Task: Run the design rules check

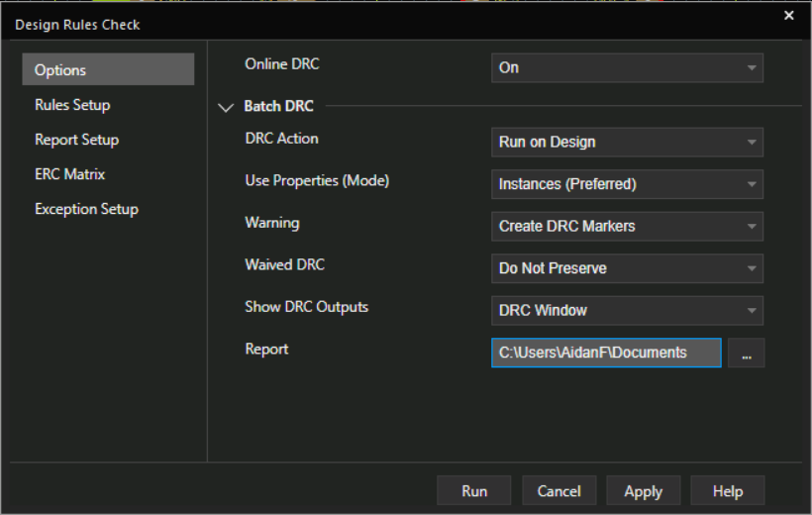Action: click(474, 490)
